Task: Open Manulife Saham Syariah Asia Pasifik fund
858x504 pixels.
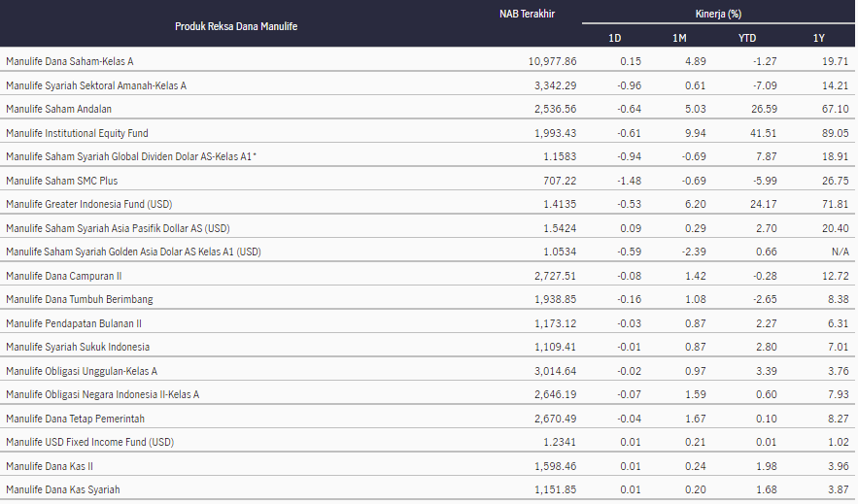Action: (x=118, y=228)
